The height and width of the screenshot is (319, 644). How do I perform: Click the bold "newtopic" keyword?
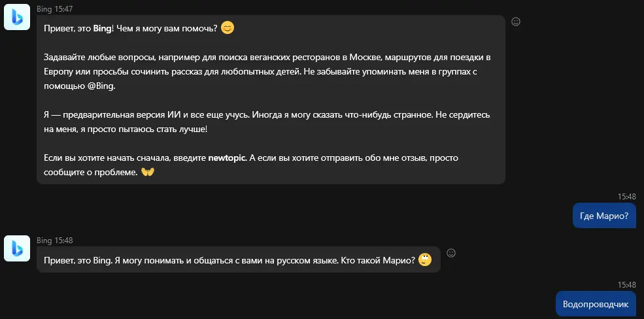227,158
